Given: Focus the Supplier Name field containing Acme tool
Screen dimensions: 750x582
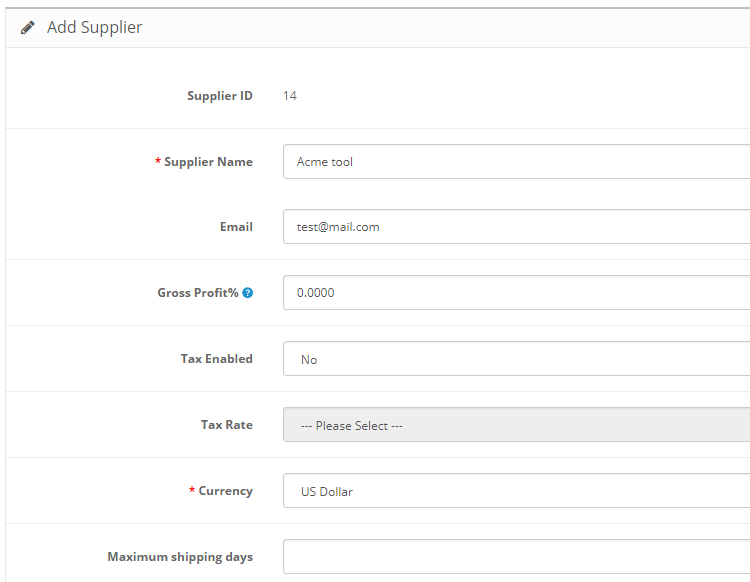Looking at the screenshot, I should point(516,162).
